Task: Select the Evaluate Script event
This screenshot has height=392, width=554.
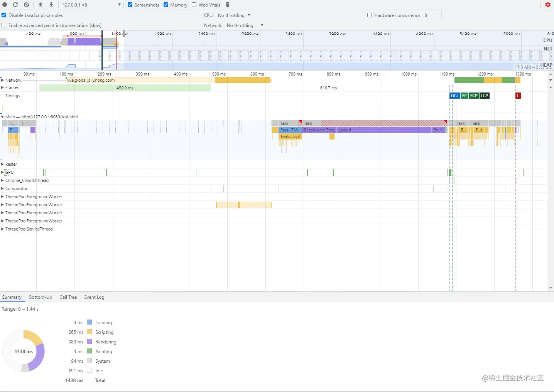Action: (290, 136)
